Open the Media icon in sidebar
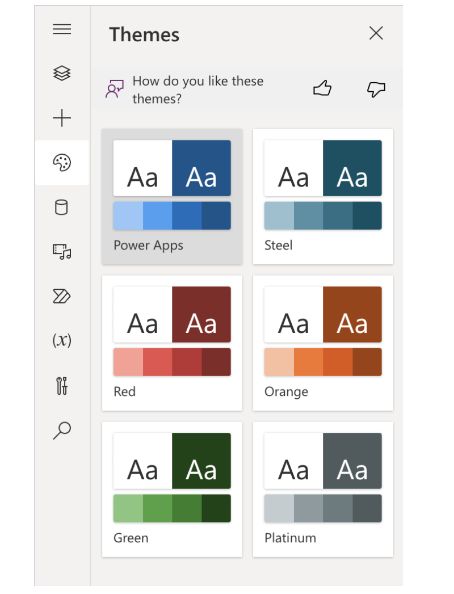The width and height of the screenshot is (454, 594). point(62,252)
